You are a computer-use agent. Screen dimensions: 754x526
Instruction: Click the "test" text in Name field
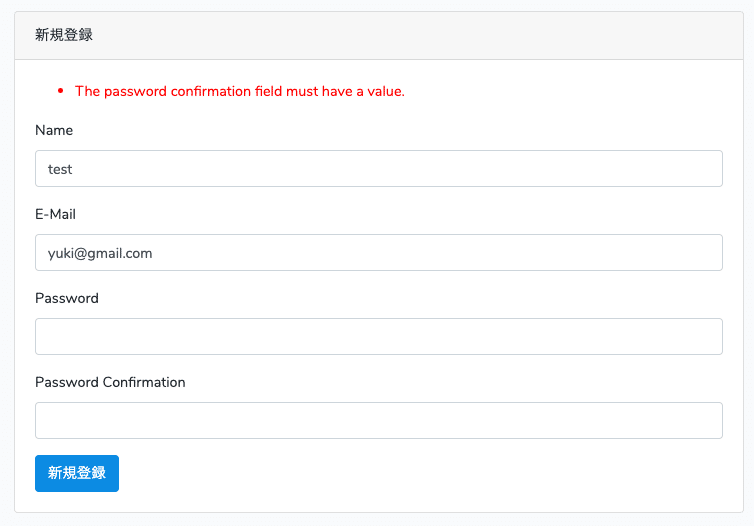pos(60,169)
